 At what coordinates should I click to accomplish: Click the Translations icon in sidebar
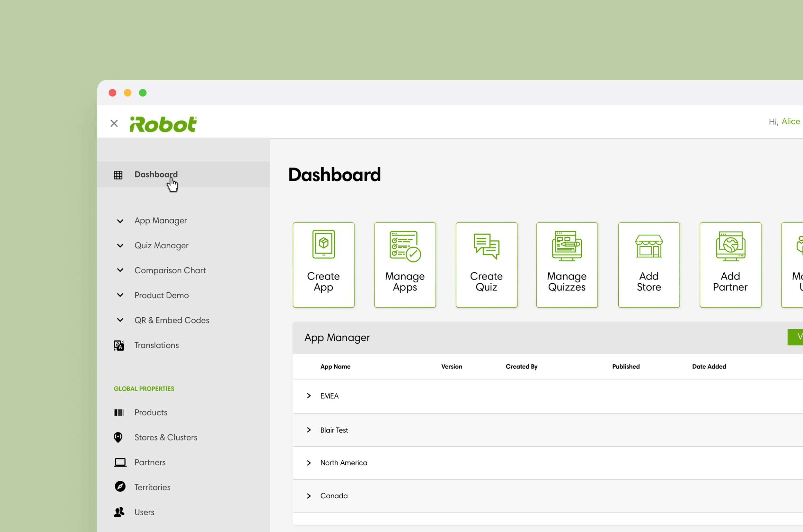[x=119, y=345]
